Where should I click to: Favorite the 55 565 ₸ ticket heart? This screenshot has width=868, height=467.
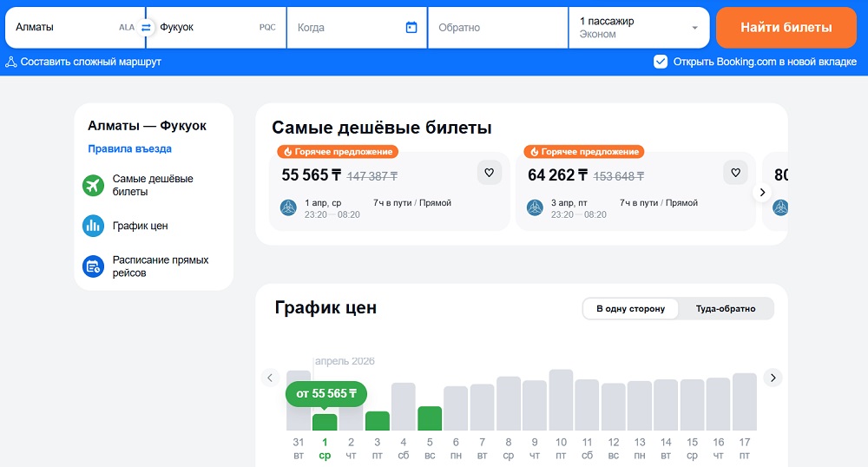[x=489, y=173]
